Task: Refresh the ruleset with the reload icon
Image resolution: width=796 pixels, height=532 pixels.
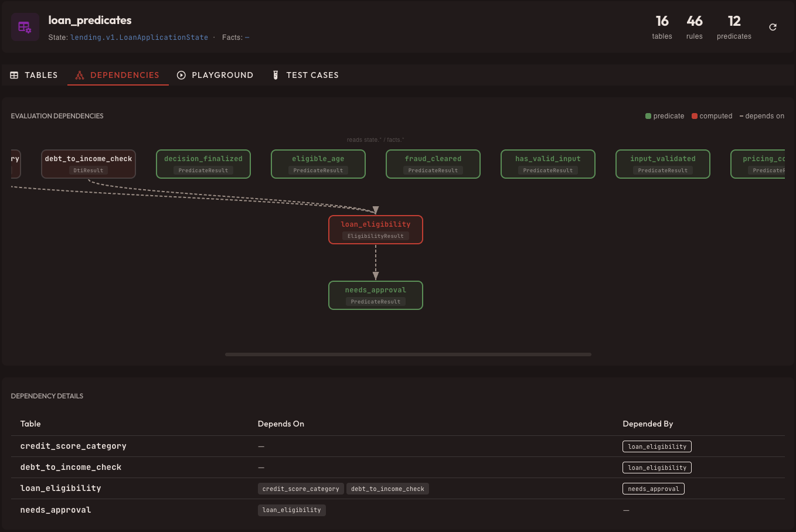Action: pos(773,26)
